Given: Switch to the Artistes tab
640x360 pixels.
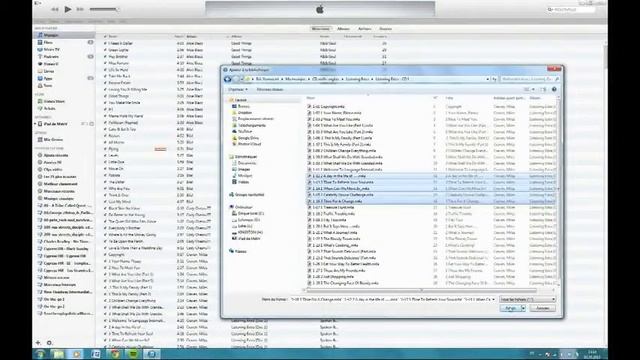Looking at the screenshot, I should pyautogui.click(x=364, y=29).
